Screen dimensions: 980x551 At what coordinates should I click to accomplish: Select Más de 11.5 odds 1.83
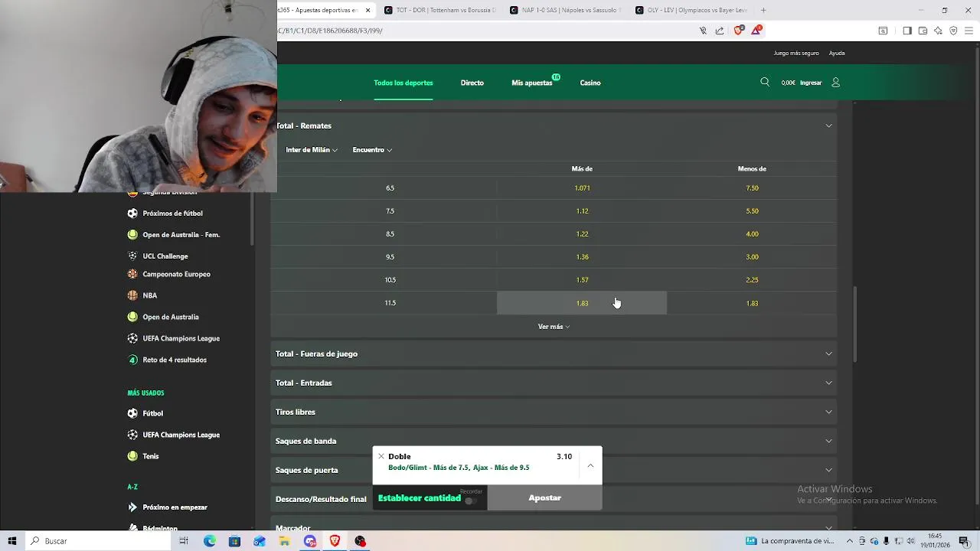tap(582, 303)
